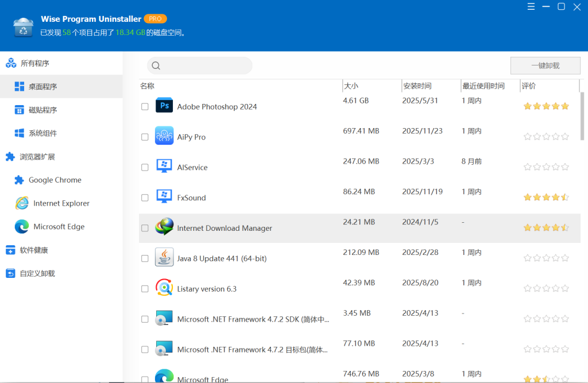Click the AiPy Pro app icon
588x383 pixels.
pyautogui.click(x=164, y=137)
